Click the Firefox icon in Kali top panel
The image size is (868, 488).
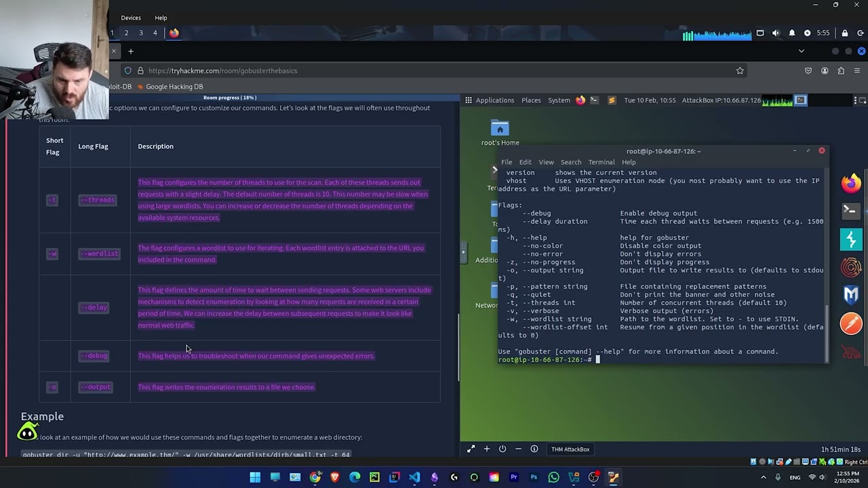(x=174, y=33)
